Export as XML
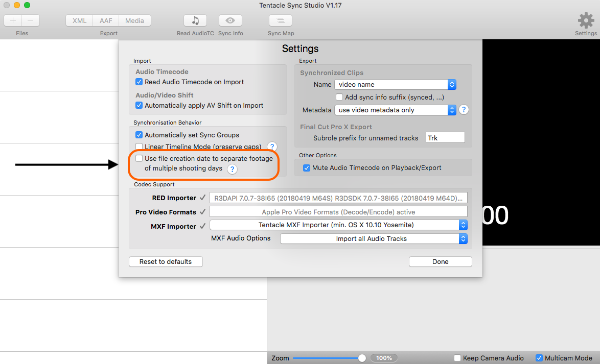The image size is (600, 364). point(79,20)
